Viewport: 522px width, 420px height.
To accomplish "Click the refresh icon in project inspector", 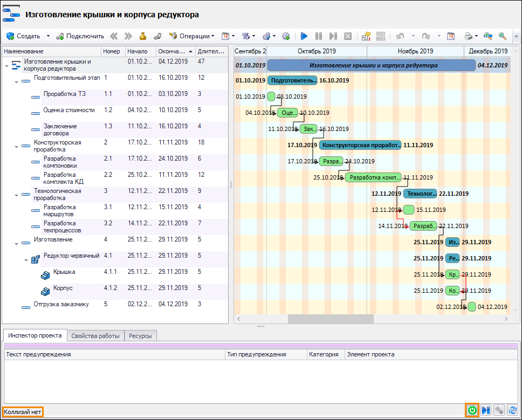I will 512,410.
